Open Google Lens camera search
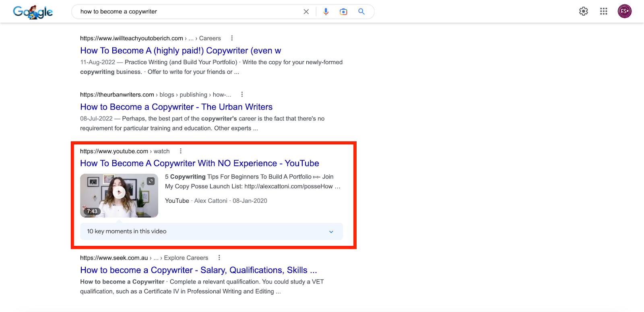Image resolution: width=644 pixels, height=312 pixels. [343, 12]
